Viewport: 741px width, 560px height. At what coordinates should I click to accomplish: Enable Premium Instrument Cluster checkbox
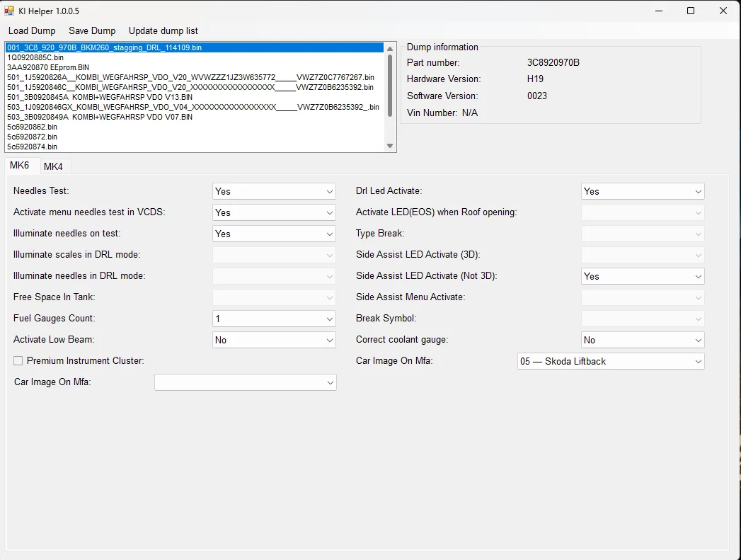point(18,361)
